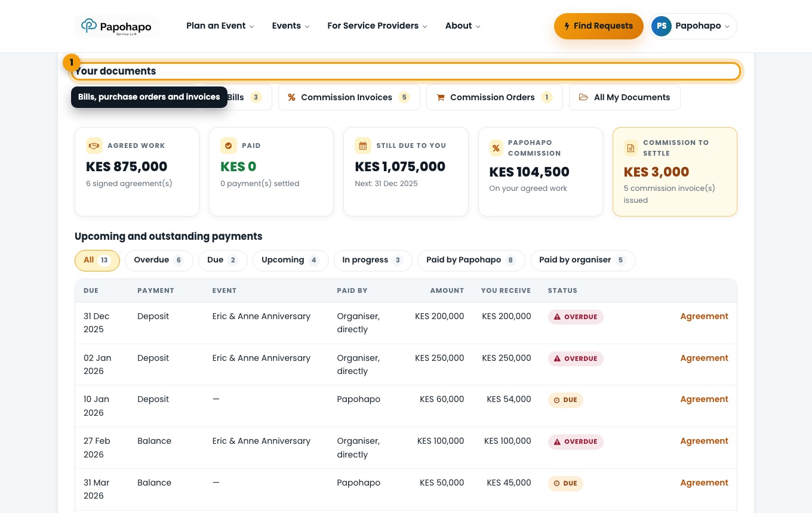
Task: Show payments Paid by organiser
Action: click(583, 260)
